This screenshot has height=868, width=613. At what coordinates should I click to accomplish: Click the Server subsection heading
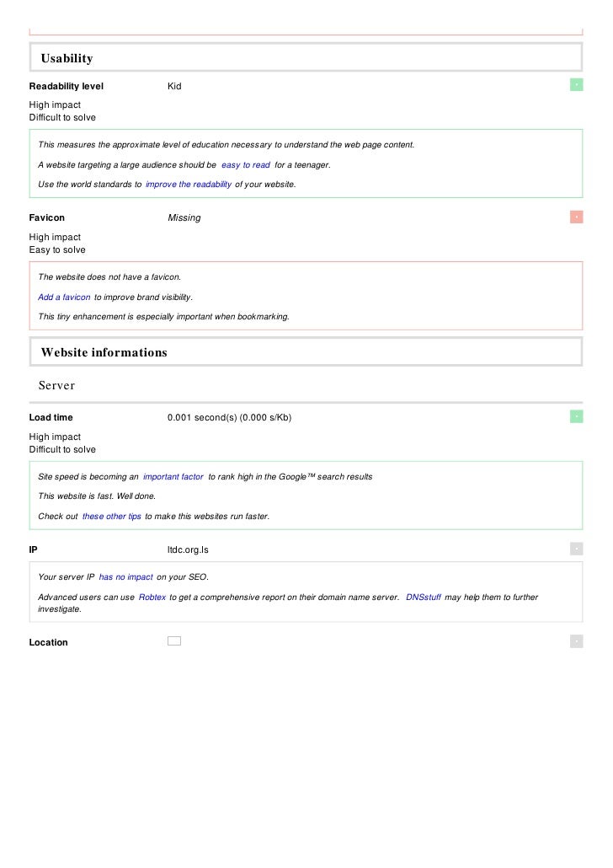56,385
